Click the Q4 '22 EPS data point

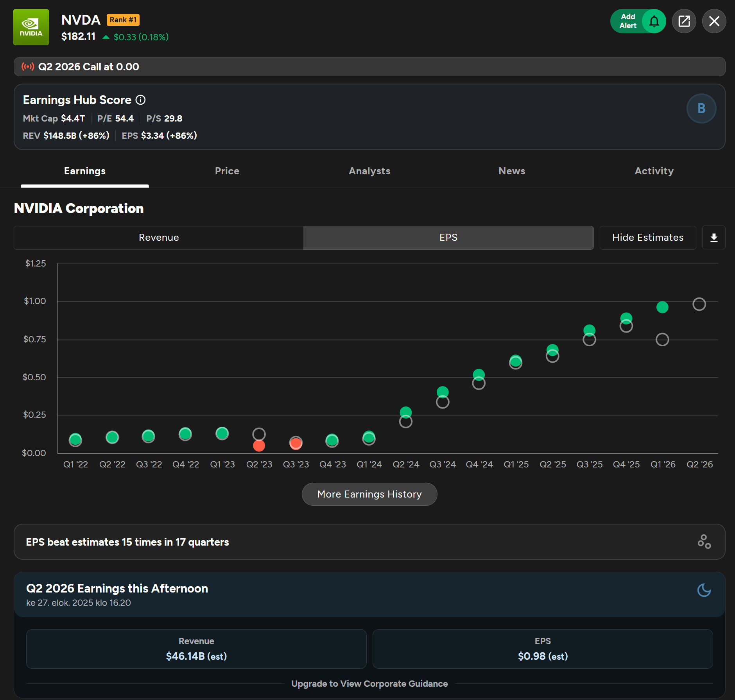click(185, 434)
